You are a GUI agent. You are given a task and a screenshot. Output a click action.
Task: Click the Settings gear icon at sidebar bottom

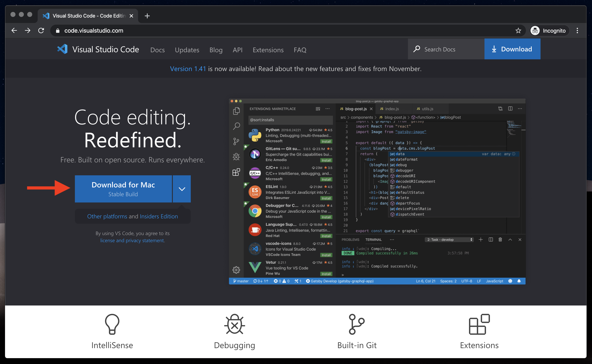(x=236, y=269)
